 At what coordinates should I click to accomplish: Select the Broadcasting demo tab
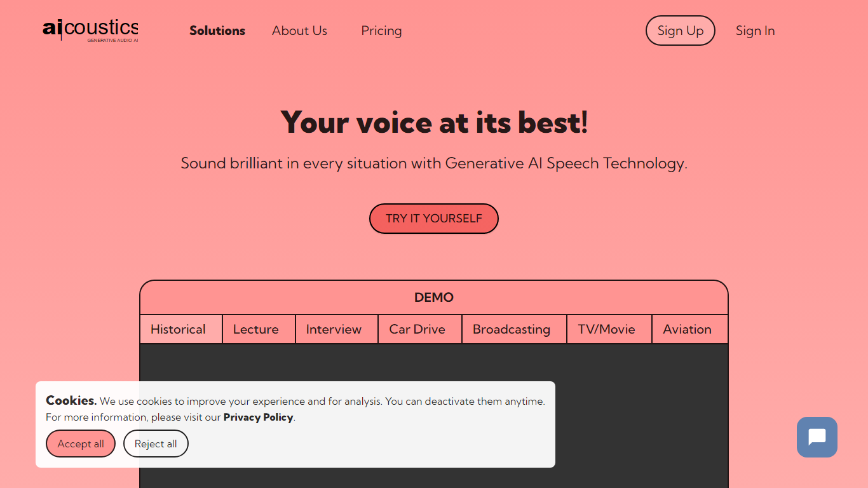click(511, 329)
